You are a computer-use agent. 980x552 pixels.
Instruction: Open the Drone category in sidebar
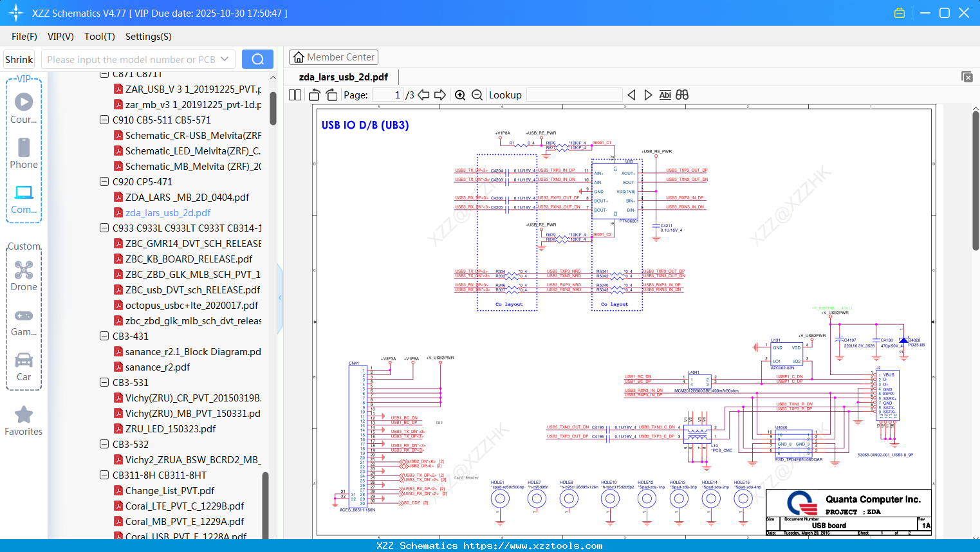coord(24,276)
